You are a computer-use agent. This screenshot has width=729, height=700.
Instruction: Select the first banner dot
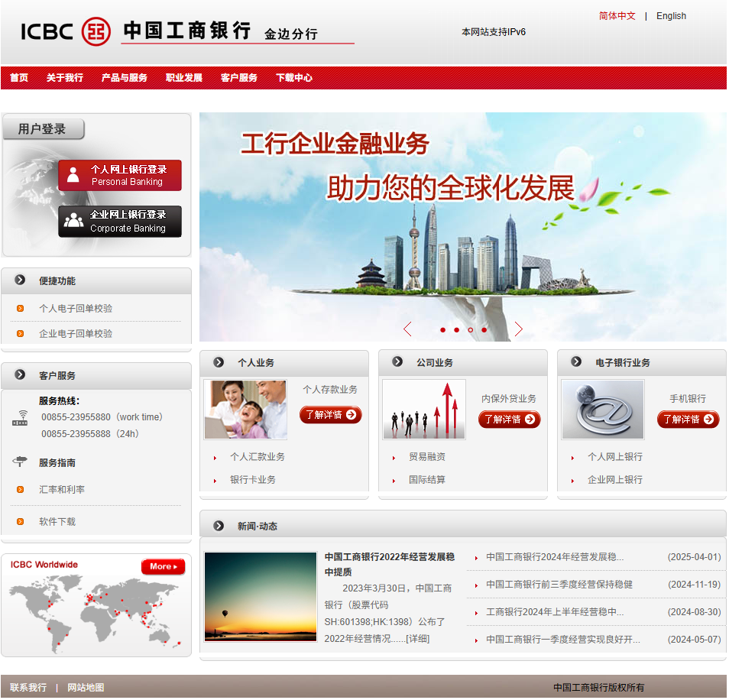click(443, 330)
